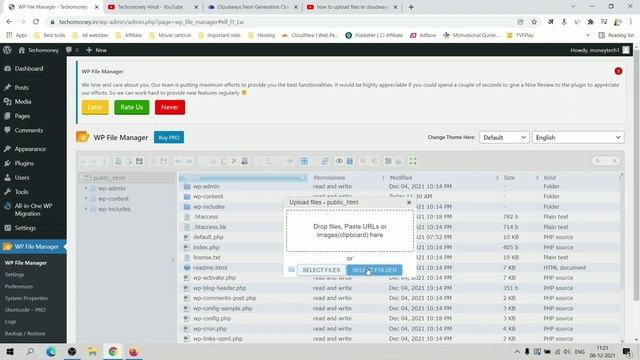
Task: Click the floppy disk upload toolbar icon
Action: tap(139, 161)
